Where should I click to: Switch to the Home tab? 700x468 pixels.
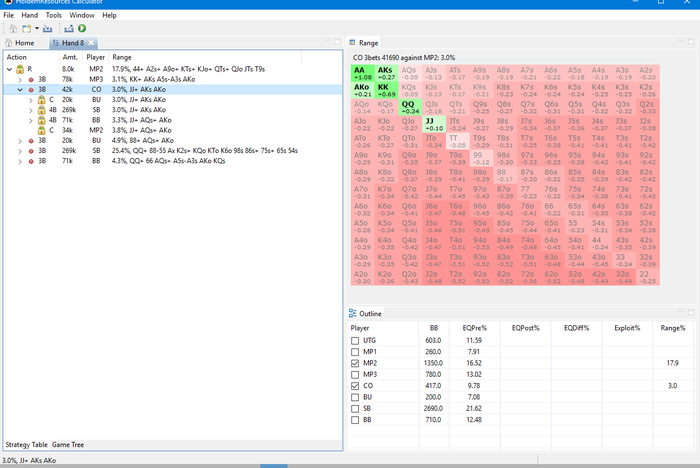(20, 43)
